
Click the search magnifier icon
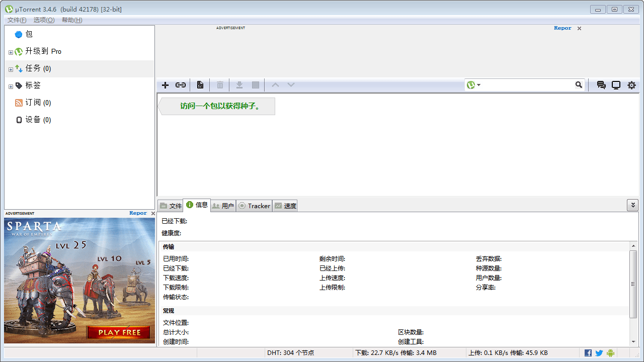coord(579,85)
